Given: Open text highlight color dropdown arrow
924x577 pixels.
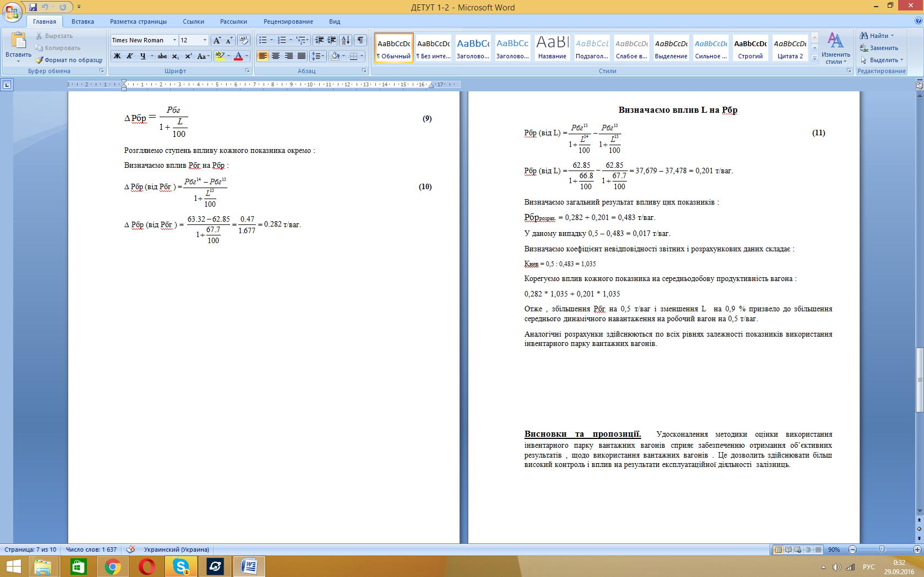Looking at the screenshot, I should pyautogui.click(x=228, y=56).
